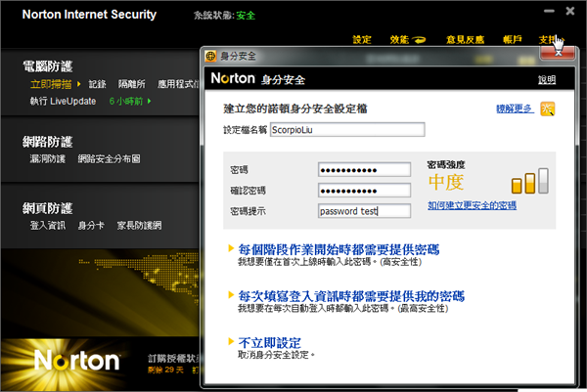The image size is (587, 392).
Task: Open 帳戶 in the main menu
Action: click(512, 40)
